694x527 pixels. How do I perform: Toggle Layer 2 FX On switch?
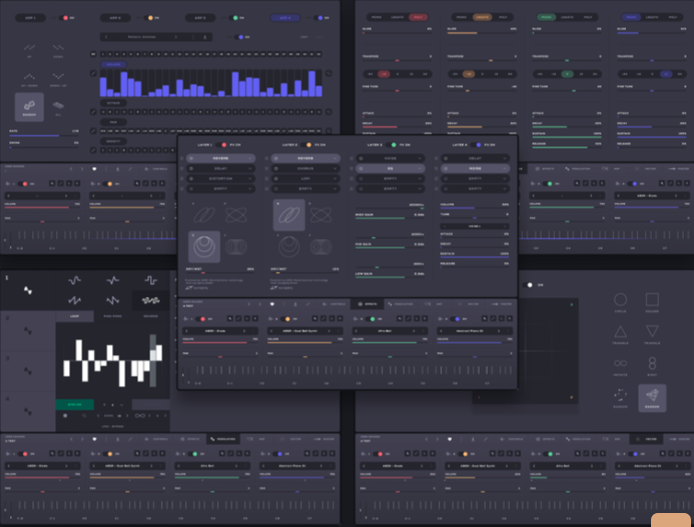307,145
